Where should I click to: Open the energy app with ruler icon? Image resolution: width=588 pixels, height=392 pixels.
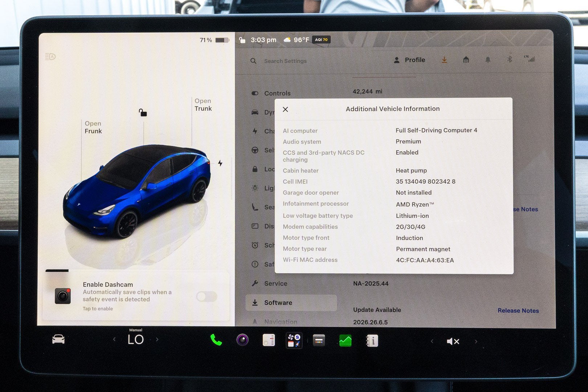[x=269, y=340]
